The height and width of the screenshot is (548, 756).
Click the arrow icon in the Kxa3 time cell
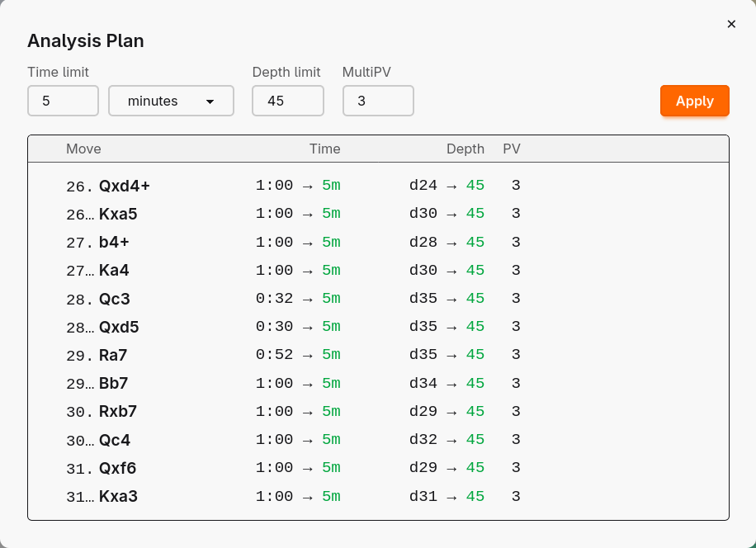tap(307, 496)
